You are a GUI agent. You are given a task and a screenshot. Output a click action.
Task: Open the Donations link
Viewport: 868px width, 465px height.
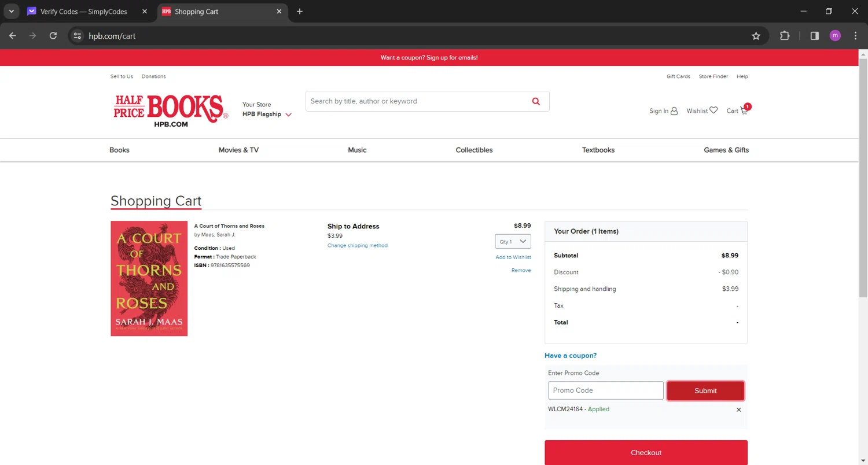coord(153,76)
